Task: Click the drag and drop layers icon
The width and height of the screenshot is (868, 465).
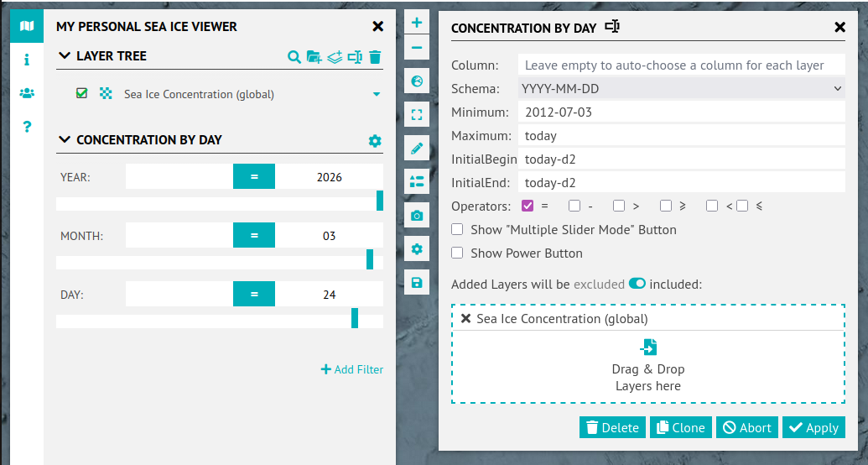Action: (648, 347)
